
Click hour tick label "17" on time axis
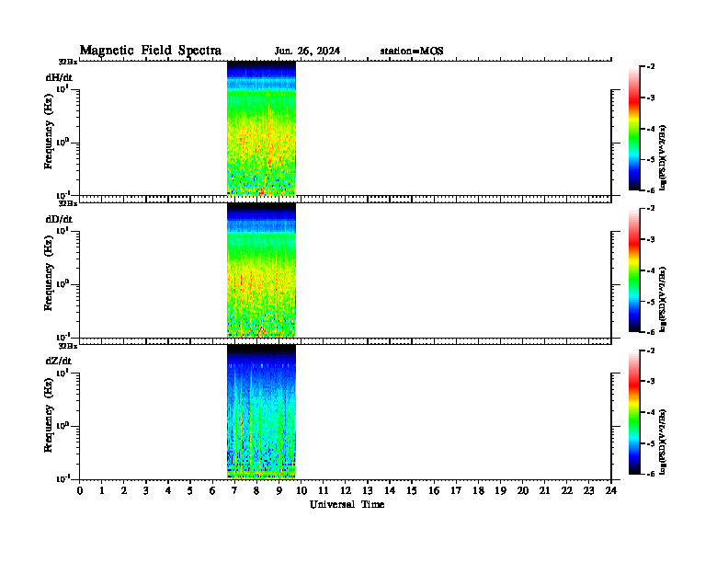pyautogui.click(x=456, y=490)
